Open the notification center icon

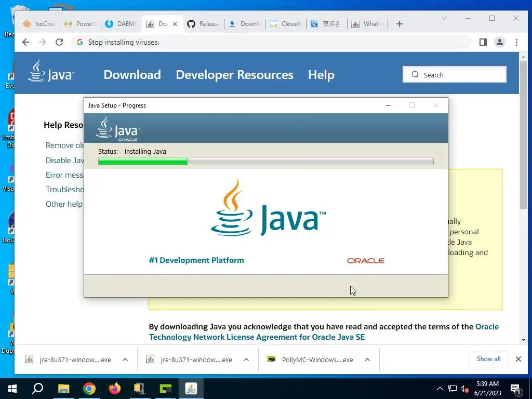point(515,389)
